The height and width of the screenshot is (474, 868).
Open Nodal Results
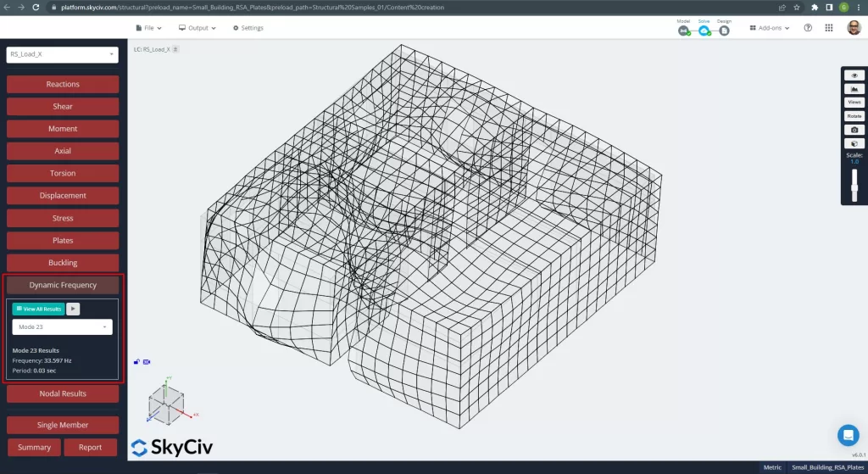pyautogui.click(x=63, y=393)
